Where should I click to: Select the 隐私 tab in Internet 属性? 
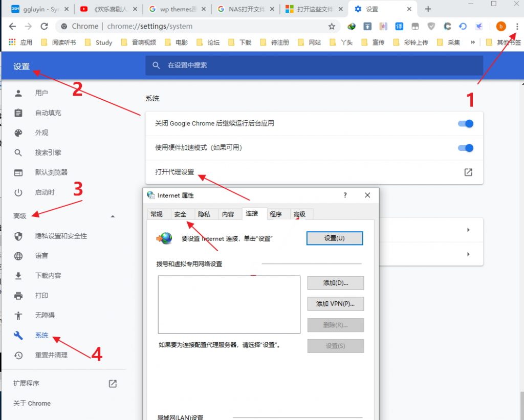[205, 214]
